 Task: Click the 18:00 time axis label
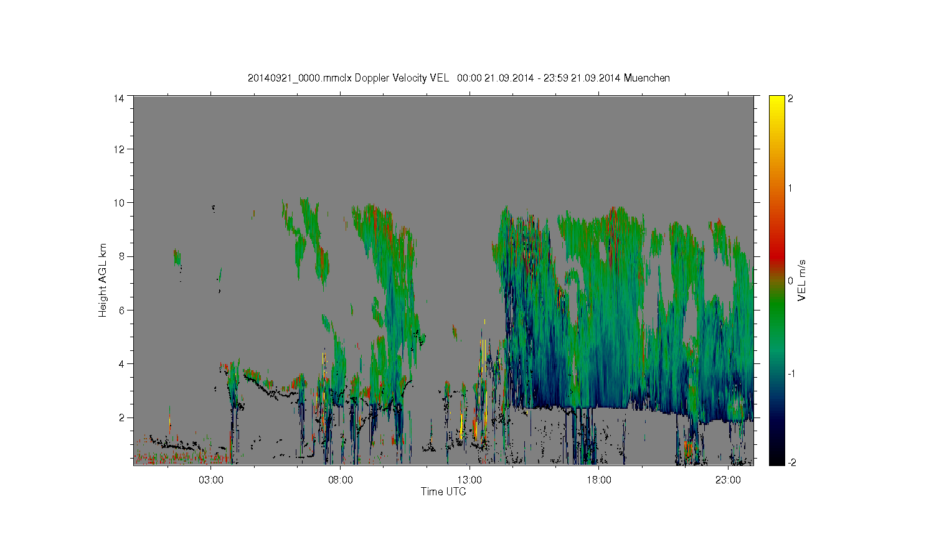pos(599,480)
